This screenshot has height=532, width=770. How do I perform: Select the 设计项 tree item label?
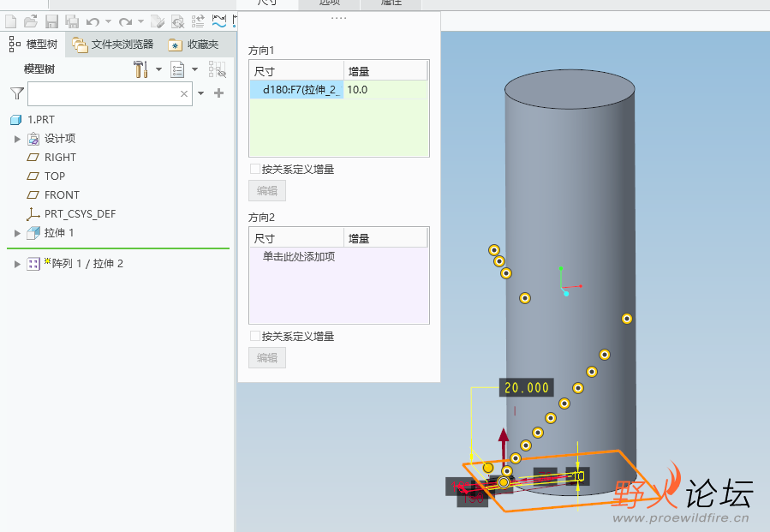[x=60, y=139]
